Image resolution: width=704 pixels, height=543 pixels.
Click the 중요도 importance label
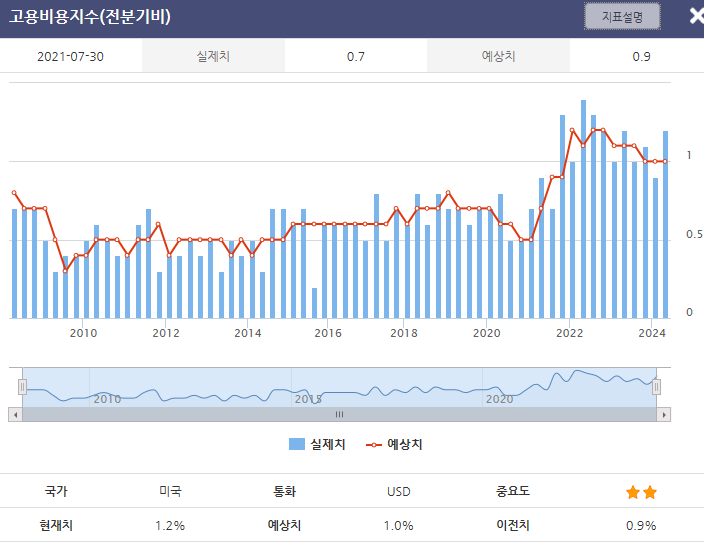(x=513, y=491)
